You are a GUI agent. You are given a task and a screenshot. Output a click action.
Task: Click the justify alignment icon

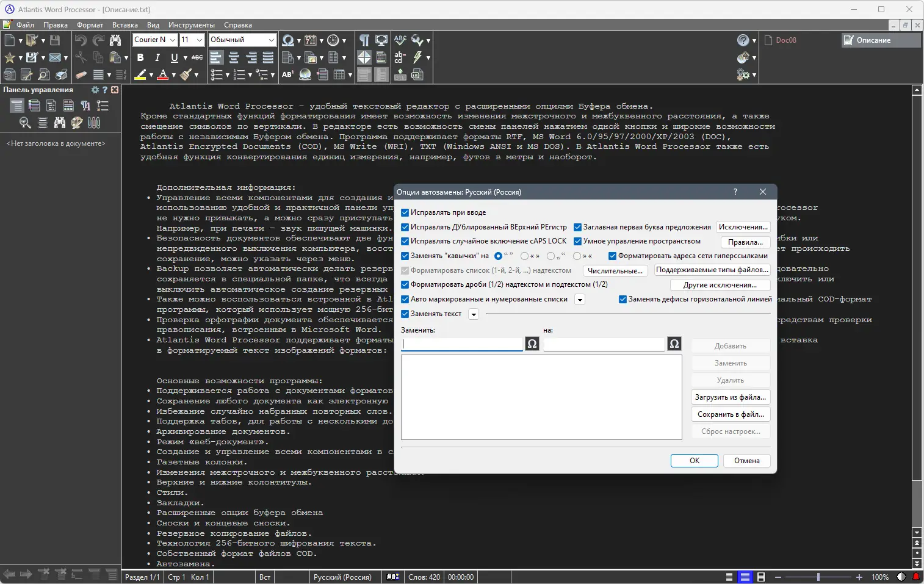click(268, 57)
